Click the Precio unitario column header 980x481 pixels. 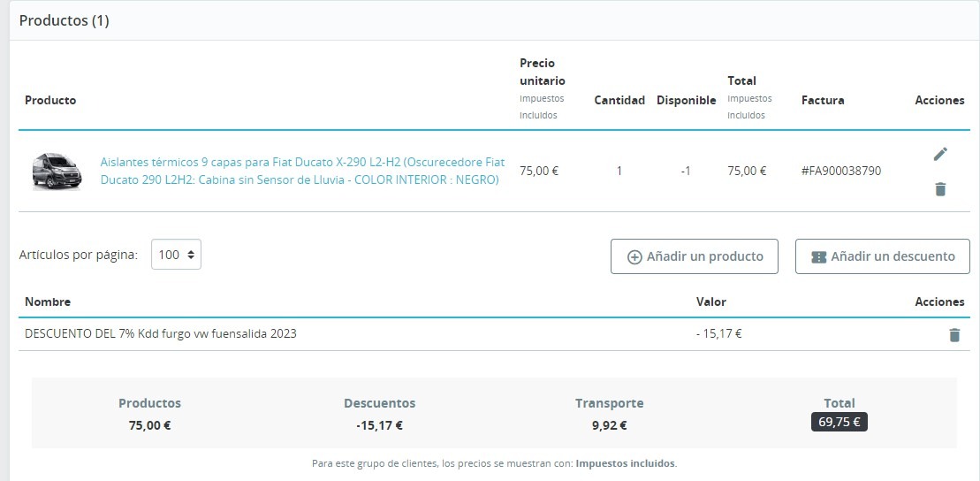point(542,72)
